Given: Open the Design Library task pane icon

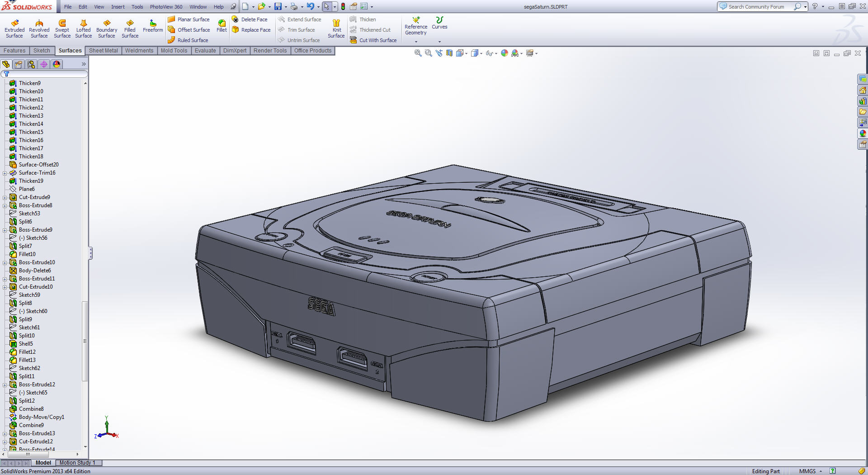Looking at the screenshot, I should point(863,101).
